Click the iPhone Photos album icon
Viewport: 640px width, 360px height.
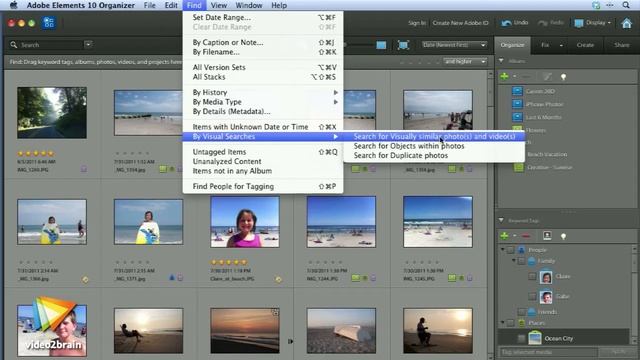pos(517,104)
